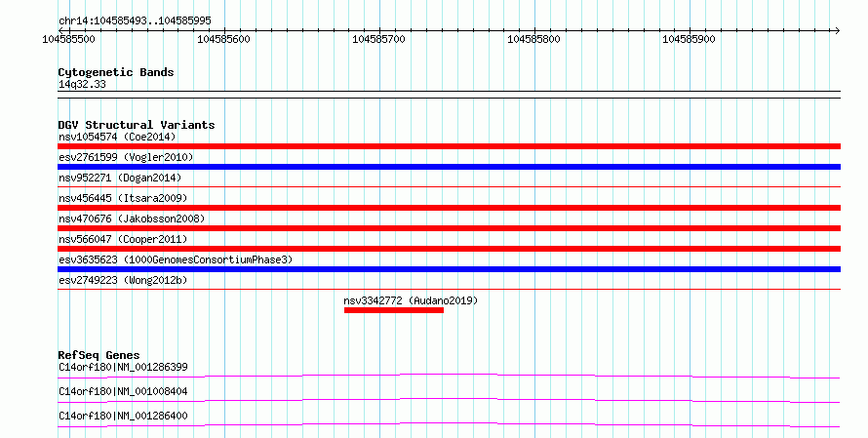Click the DGV Structural Variants track title

pyautogui.click(x=137, y=125)
